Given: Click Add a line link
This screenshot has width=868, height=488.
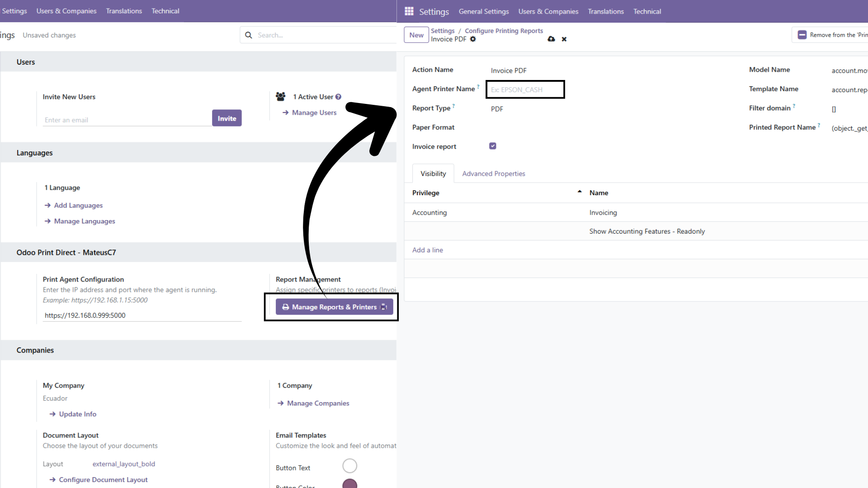Looking at the screenshot, I should [427, 250].
